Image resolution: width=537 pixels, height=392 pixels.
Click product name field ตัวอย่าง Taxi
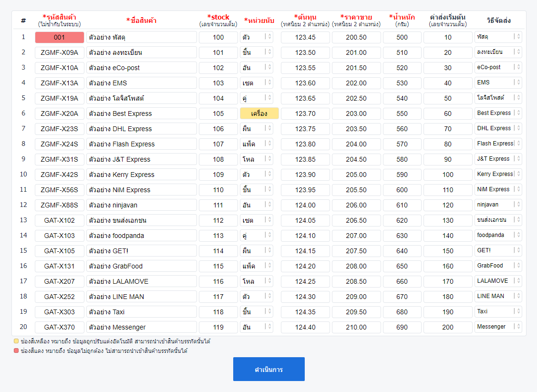click(142, 312)
